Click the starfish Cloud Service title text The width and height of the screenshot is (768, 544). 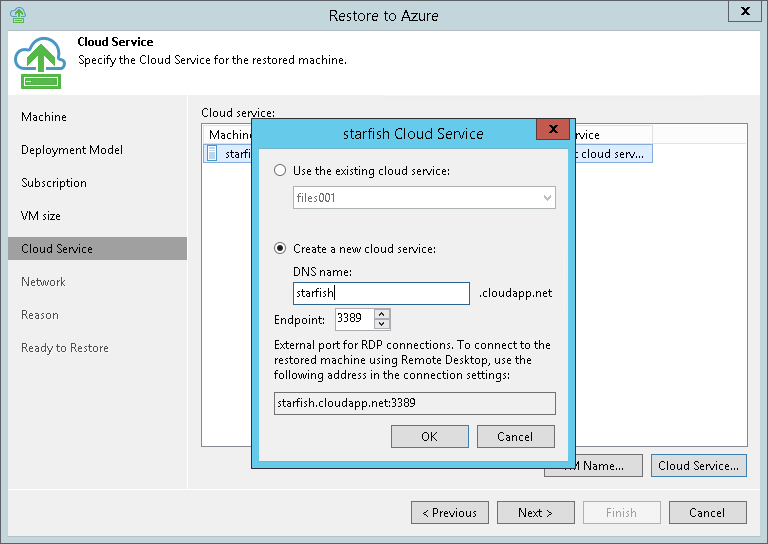(x=413, y=134)
